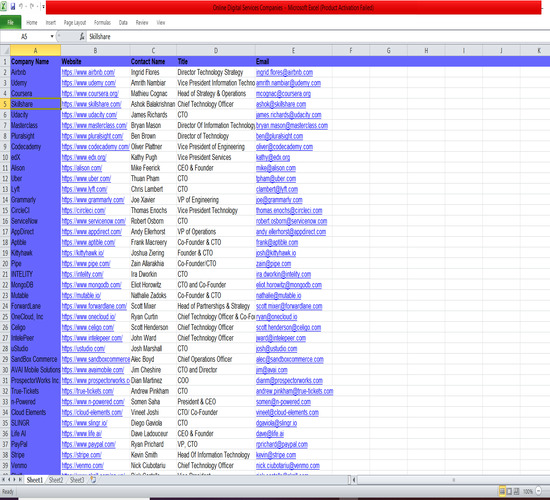Viewport: 550px width, 500px height.
Task: Switch to Page Layout view in status bar
Action: (509, 491)
